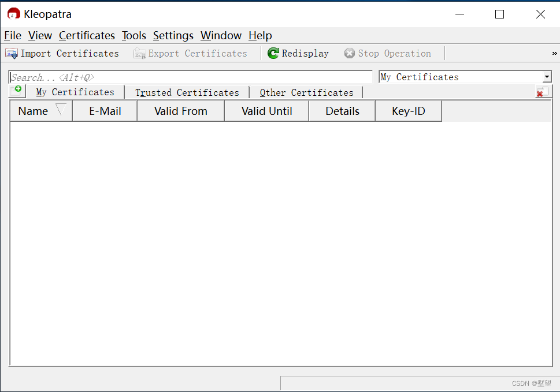Viewport: 560px width, 392px height.
Task: Open the View menu
Action: click(x=40, y=36)
